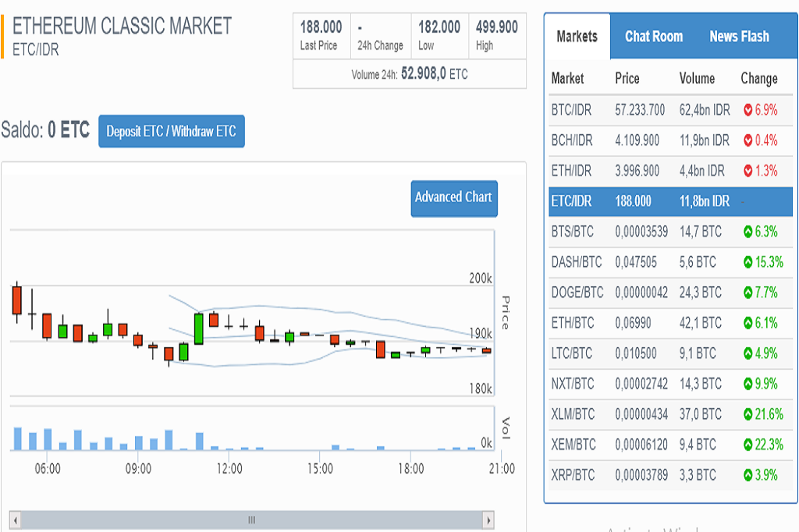The height and width of the screenshot is (532, 799).
Task: Click the 24h volume 52.908,0 ETC
Action: (434, 74)
